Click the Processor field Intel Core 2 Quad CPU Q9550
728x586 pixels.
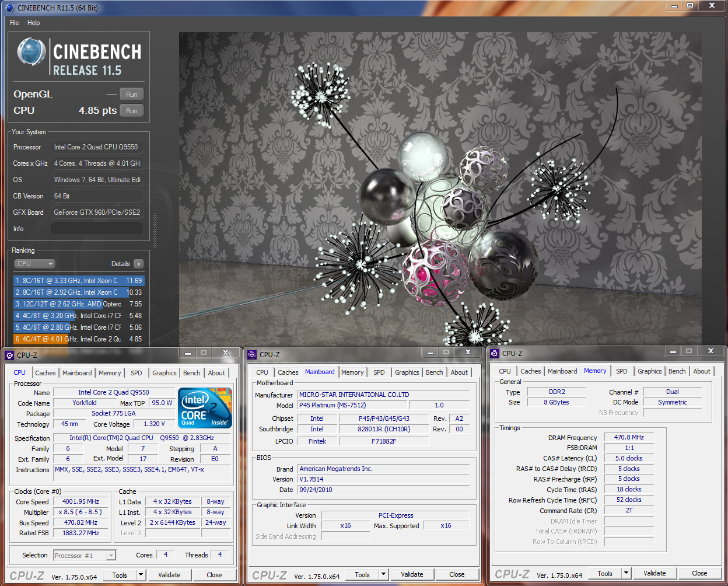pyautogui.click(x=97, y=147)
